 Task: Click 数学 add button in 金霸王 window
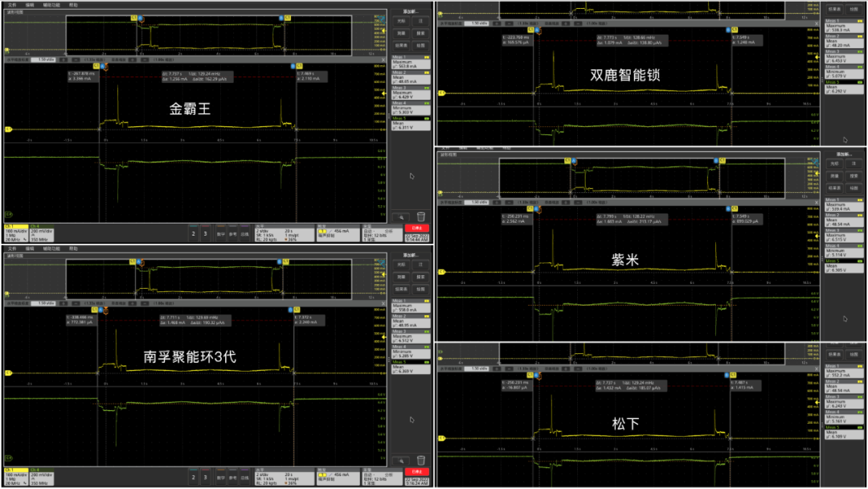tap(221, 233)
